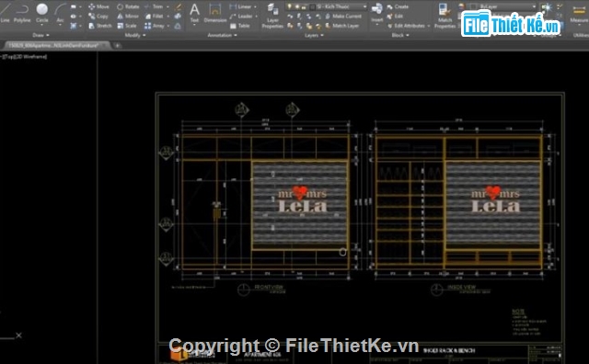Click the Erase icon in Modify panel

point(178,6)
